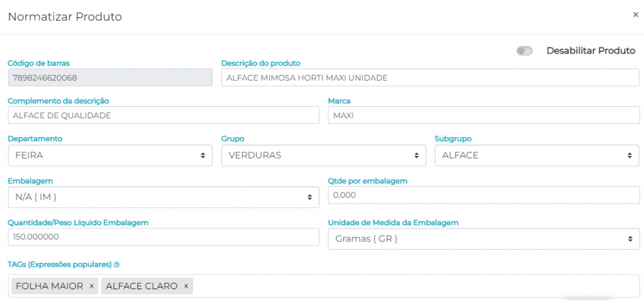Expand the Subgrupo dropdown showing ALFACE
Viewport: 644px width, 300px height.
[x=536, y=155]
